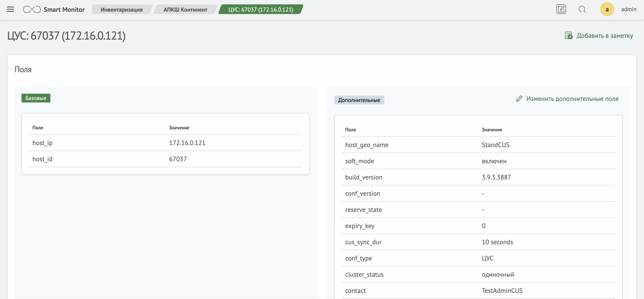Image resolution: width=644 pixels, height=299 pixels.
Task: Click the contact value TestAdminCUS
Action: (502, 290)
